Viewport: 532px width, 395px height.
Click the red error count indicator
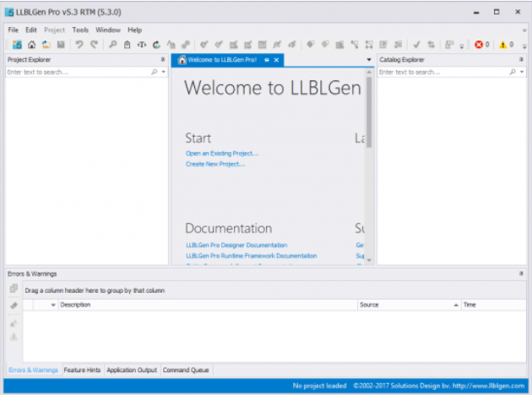482,45
